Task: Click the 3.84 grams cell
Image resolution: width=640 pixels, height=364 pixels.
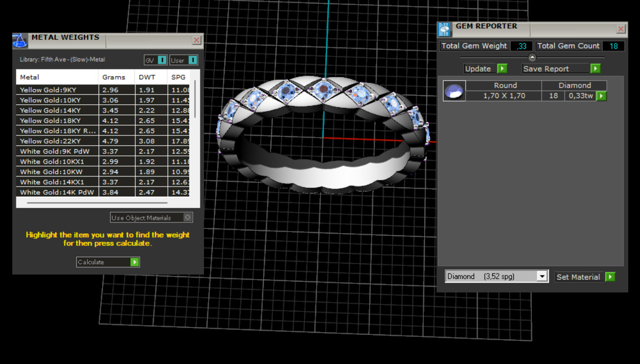Action: (116, 192)
